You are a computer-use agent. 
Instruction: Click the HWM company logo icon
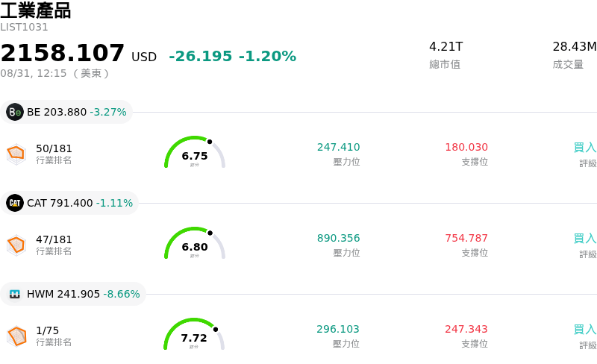click(15, 294)
